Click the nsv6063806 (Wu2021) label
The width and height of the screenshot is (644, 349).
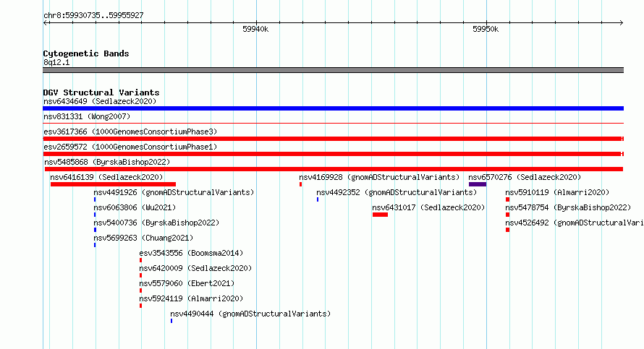click(135, 207)
